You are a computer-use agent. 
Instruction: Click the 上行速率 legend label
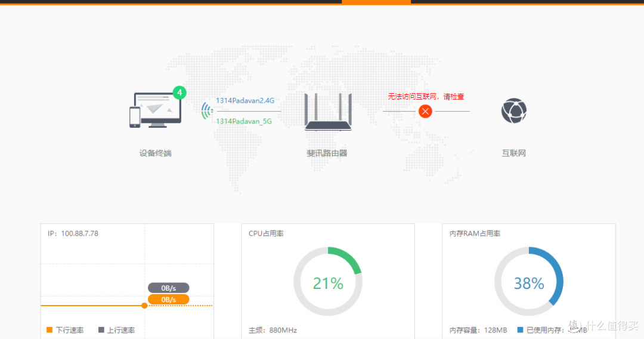coord(121,330)
